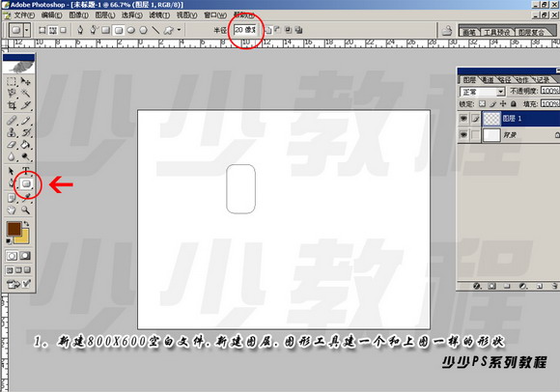This screenshot has width=560, height=392.
Task: Select the Magic Wand tool
Action: (x=25, y=94)
